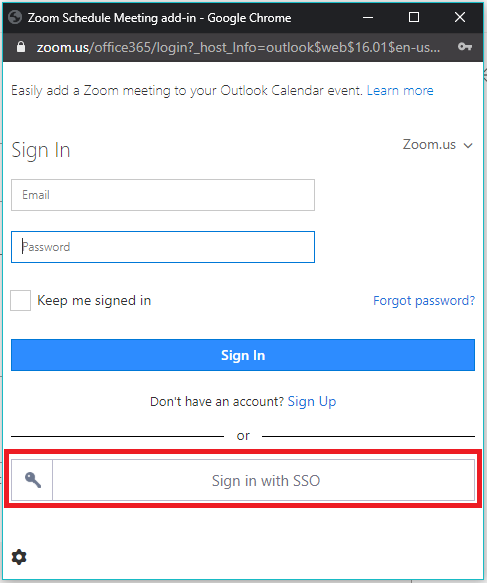The width and height of the screenshot is (487, 583).
Task: Click the chevron next to Zoom.us
Action: coord(468,145)
